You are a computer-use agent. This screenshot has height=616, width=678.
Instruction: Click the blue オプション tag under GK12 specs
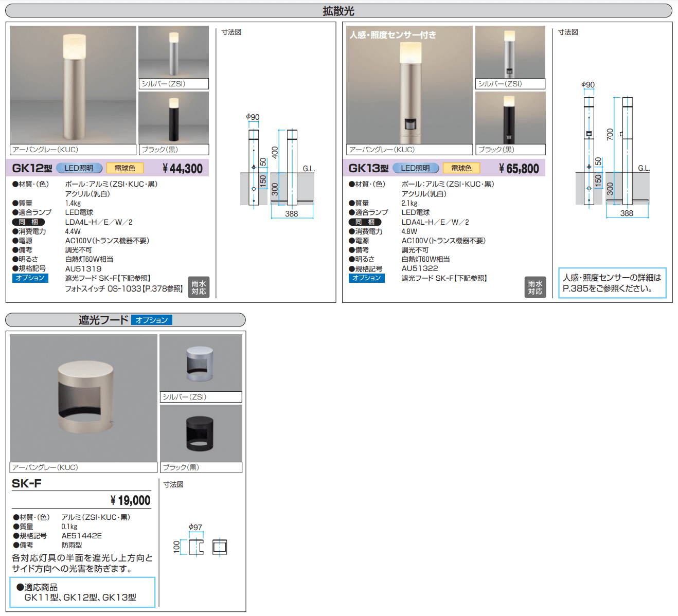point(30,278)
